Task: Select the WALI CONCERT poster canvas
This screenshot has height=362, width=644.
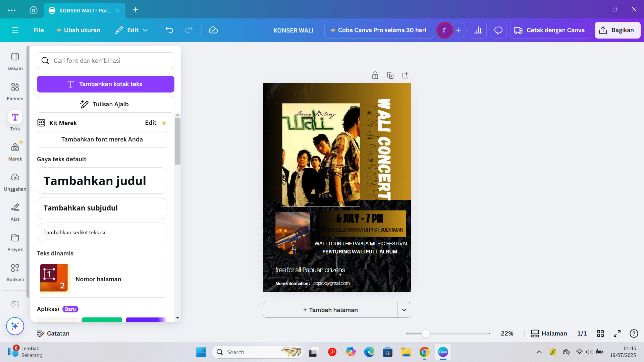Action: (x=337, y=187)
